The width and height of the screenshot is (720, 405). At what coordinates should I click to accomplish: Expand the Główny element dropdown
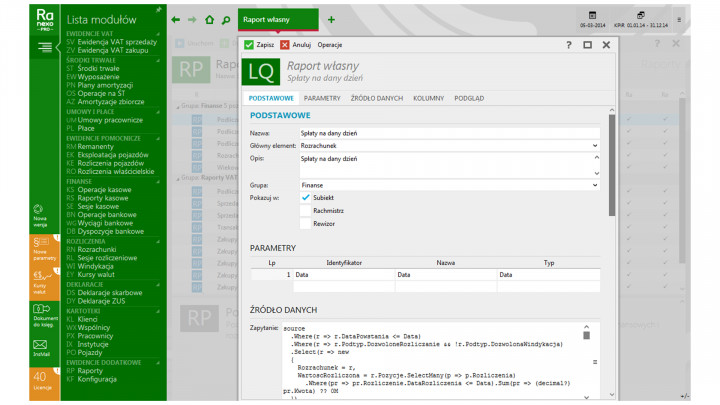[x=595, y=145]
